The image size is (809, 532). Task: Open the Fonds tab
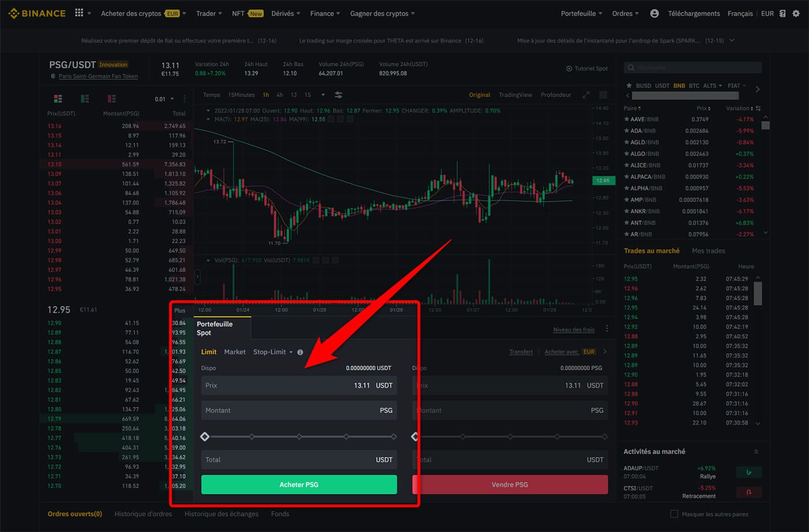click(x=280, y=514)
